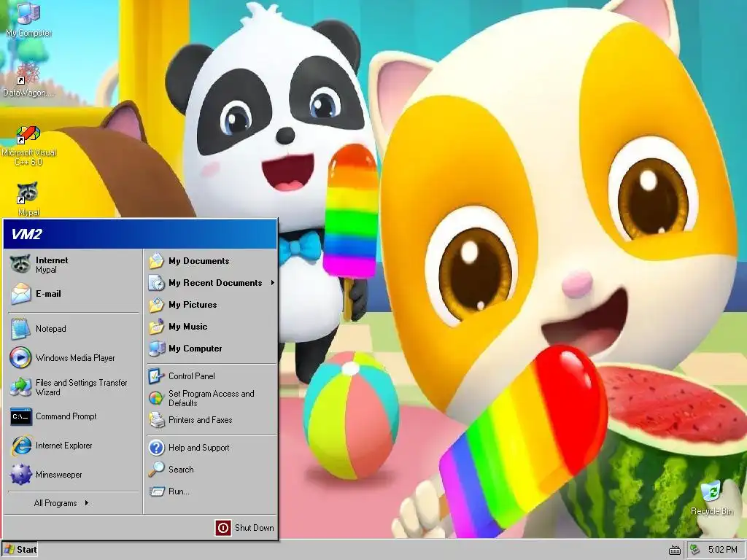Image resolution: width=747 pixels, height=560 pixels.
Task: Click the Start button on taskbar
Action: (x=20, y=550)
